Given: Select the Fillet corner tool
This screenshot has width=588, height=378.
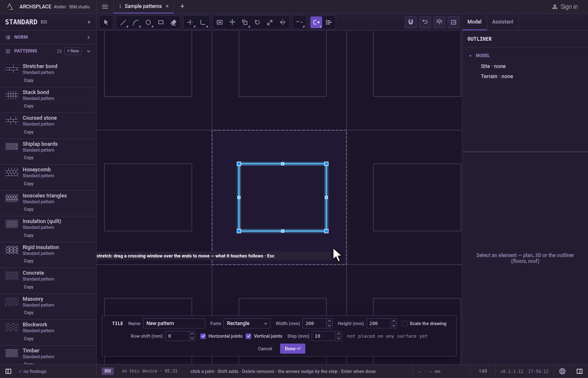Looking at the screenshot, I should [203, 22].
